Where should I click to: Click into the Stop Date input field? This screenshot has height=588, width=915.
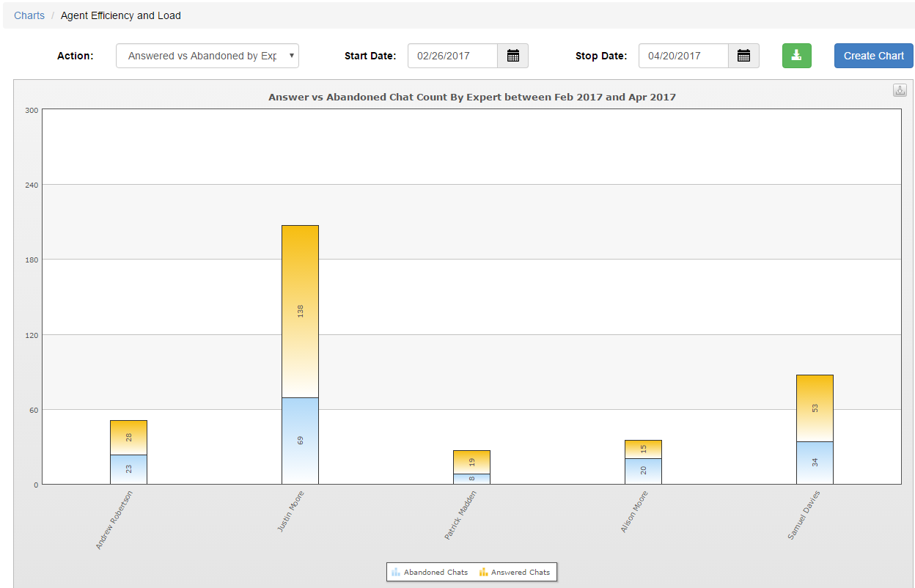tap(683, 56)
